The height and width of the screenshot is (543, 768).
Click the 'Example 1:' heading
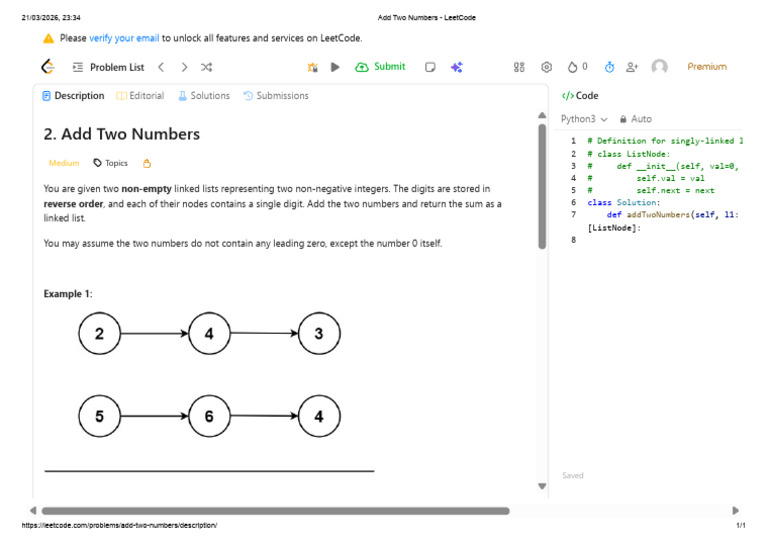click(x=68, y=294)
